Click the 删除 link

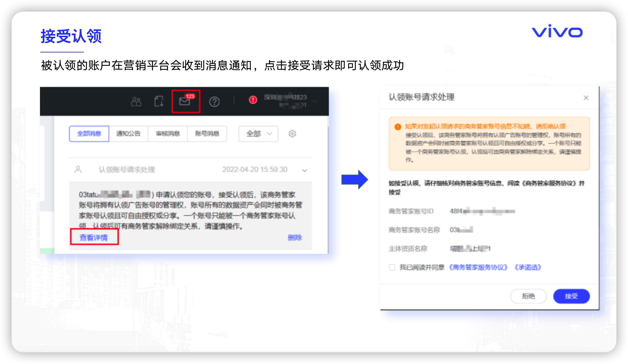pos(295,238)
